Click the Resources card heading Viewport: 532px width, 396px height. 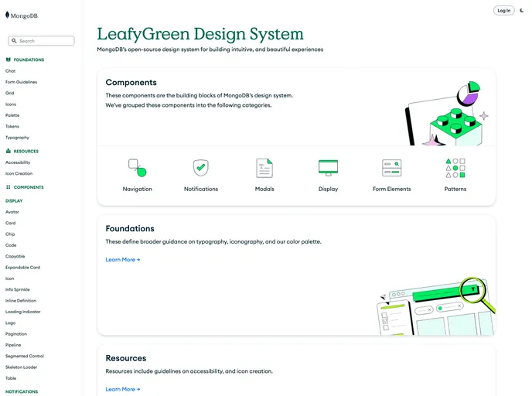(126, 358)
